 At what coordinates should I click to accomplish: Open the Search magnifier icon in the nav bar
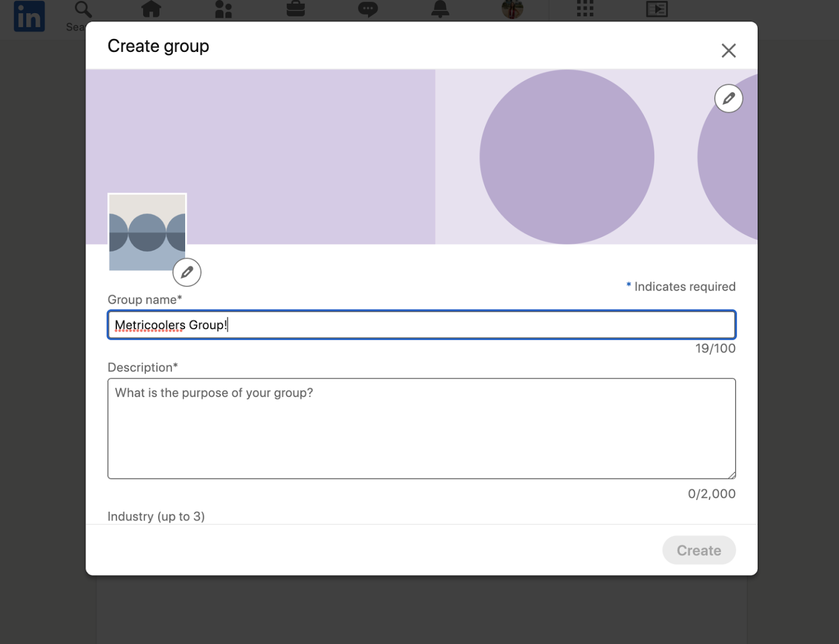tap(83, 9)
